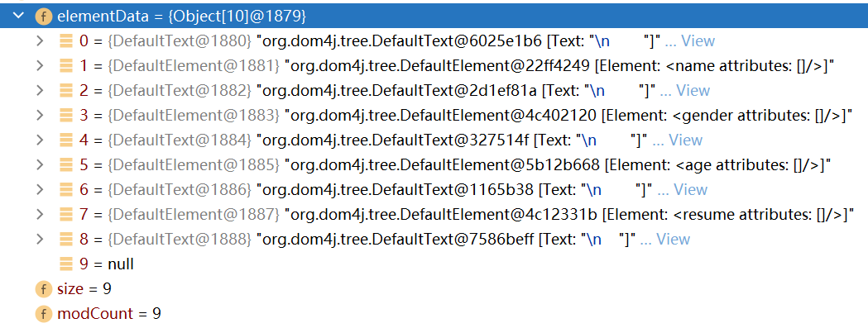Screen dimensions: 868x328
Task: Click the field icon beside modCount
Action: click(43, 314)
